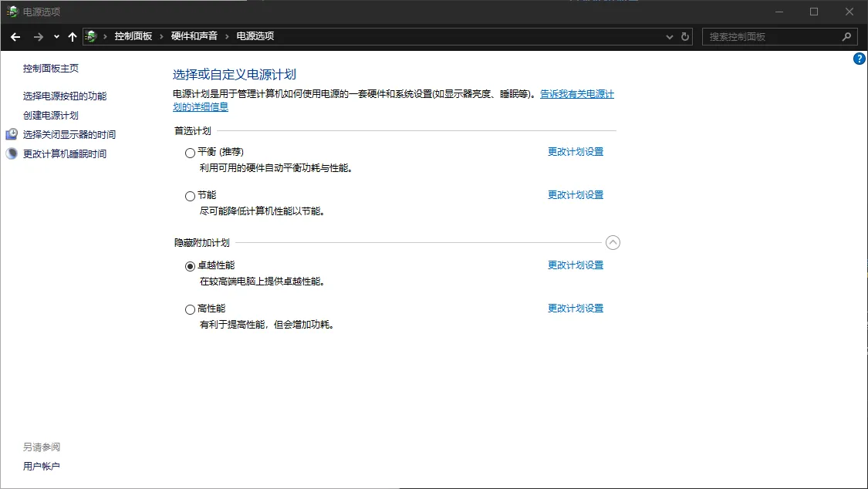The image size is (868, 489).
Task: Open 更改计划设置 for 卓越性能 plan
Action: (575, 265)
